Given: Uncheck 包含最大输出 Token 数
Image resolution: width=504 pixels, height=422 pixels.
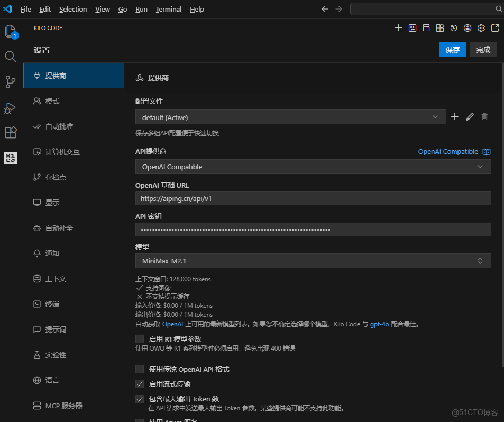Looking at the screenshot, I should (x=140, y=399).
